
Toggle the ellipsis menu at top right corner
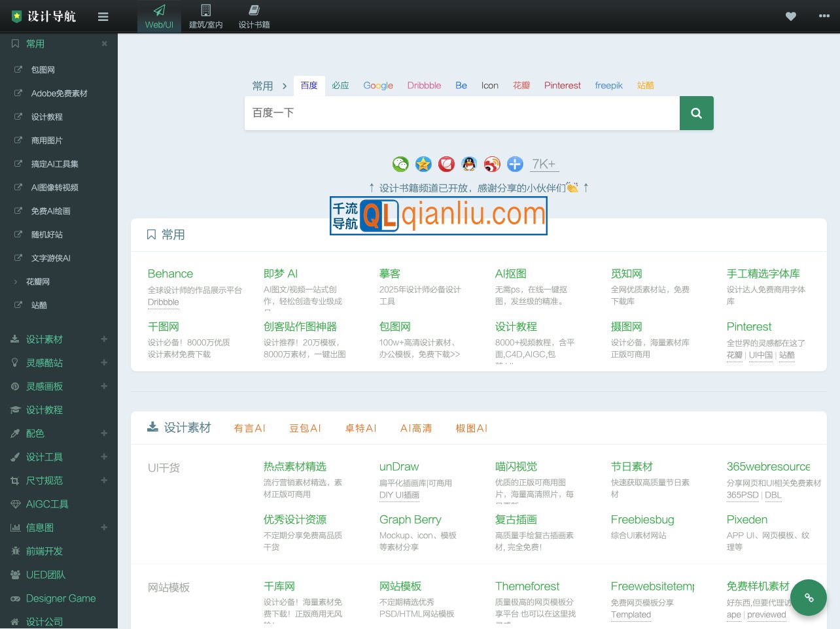click(824, 16)
